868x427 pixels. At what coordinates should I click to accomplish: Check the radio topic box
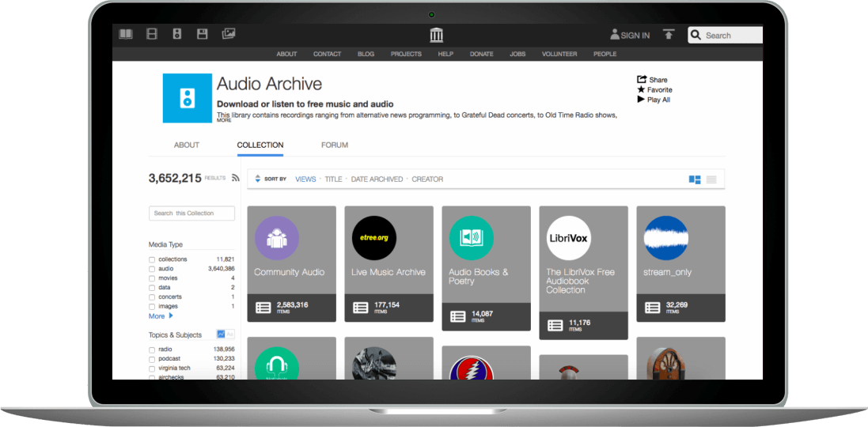tap(152, 350)
